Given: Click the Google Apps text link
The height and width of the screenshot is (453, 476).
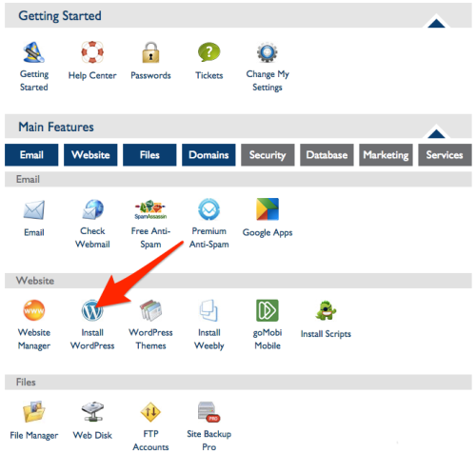Looking at the screenshot, I should coord(268,232).
